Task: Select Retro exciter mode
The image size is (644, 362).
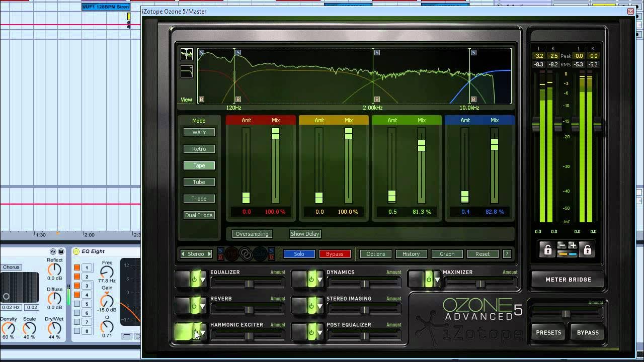Action: pos(199,149)
